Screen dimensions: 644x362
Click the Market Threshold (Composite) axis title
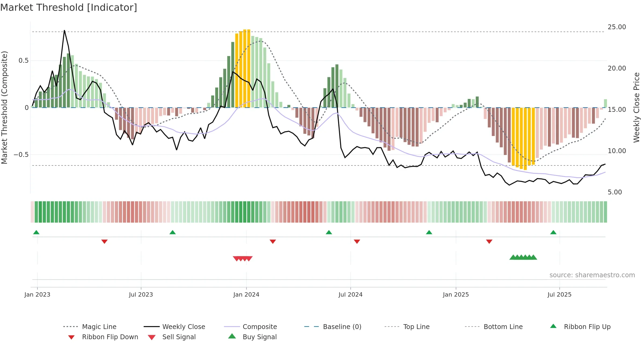(x=4, y=108)
